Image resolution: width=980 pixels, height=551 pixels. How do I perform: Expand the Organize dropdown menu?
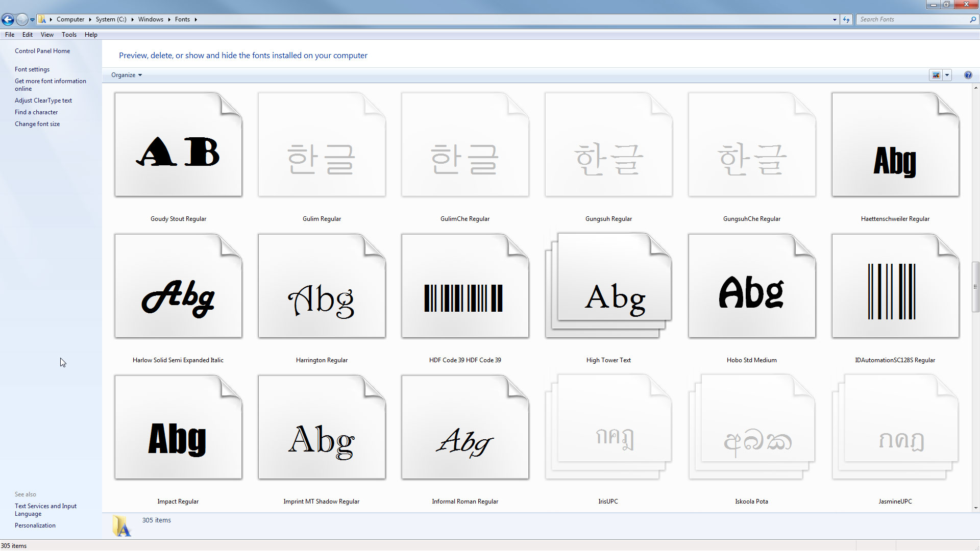127,75
